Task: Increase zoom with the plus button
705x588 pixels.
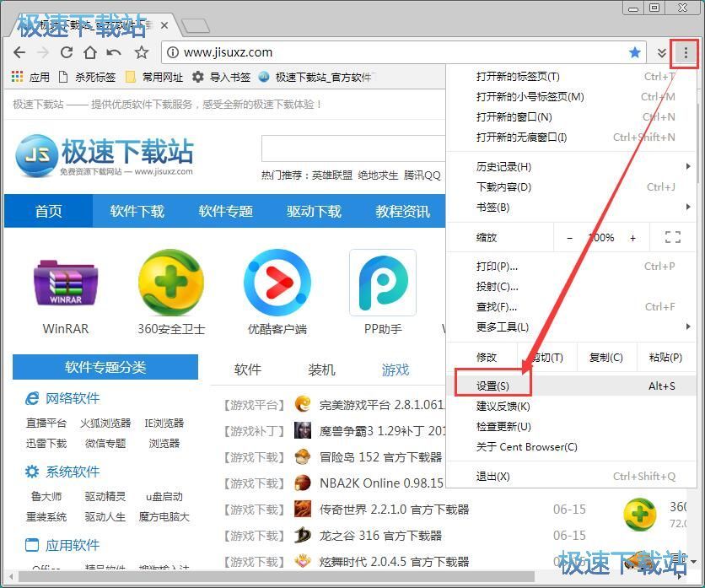Action: [632, 238]
